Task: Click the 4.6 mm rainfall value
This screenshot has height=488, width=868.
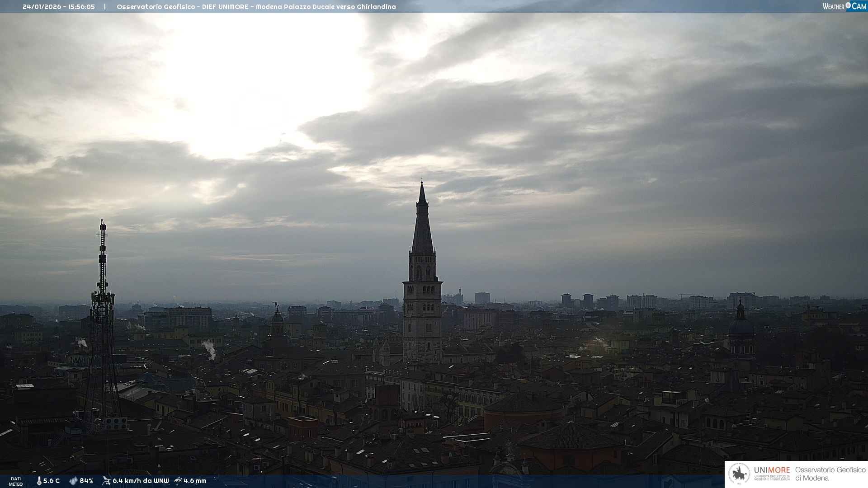Action: click(195, 481)
